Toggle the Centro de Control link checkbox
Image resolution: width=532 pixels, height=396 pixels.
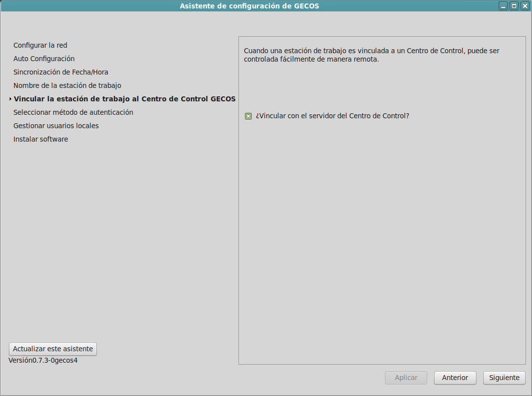[x=248, y=116]
